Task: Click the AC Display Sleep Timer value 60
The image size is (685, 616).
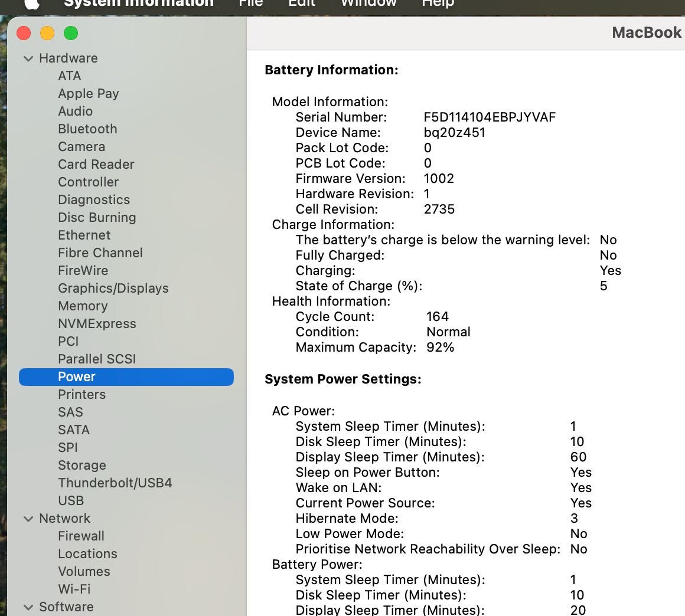Action: (578, 457)
